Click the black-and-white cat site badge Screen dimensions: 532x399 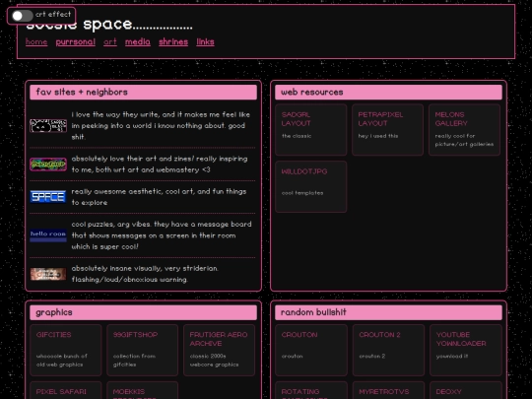pos(48,126)
